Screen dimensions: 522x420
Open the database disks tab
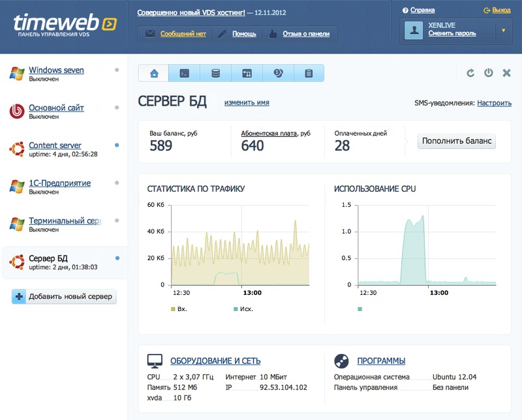pyautogui.click(x=215, y=73)
